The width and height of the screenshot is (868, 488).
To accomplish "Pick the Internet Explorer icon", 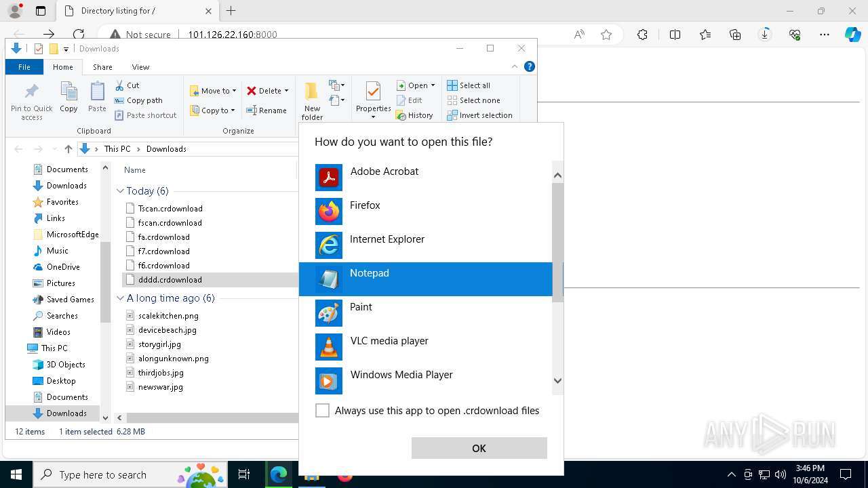I will [329, 245].
